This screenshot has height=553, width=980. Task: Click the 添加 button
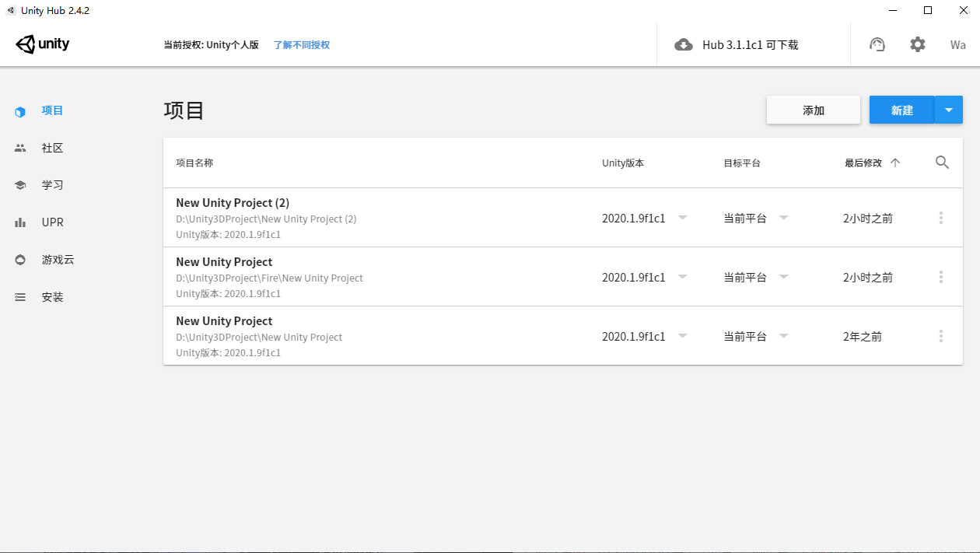(814, 110)
